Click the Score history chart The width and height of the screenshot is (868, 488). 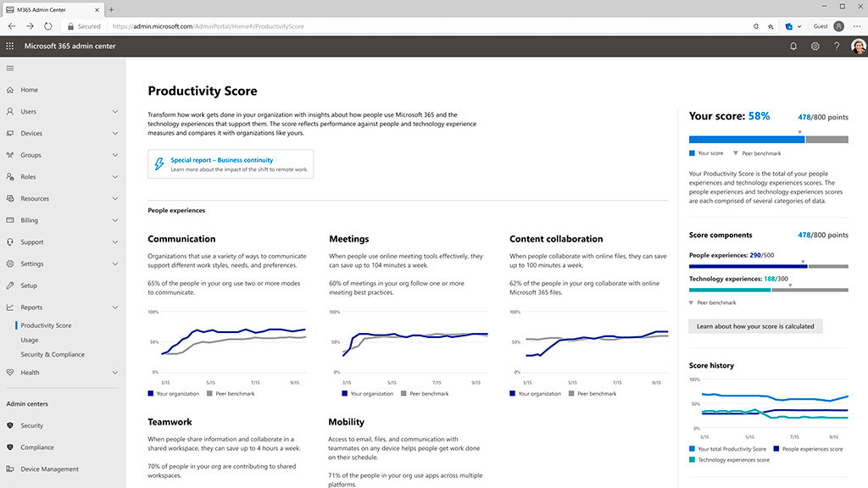768,408
